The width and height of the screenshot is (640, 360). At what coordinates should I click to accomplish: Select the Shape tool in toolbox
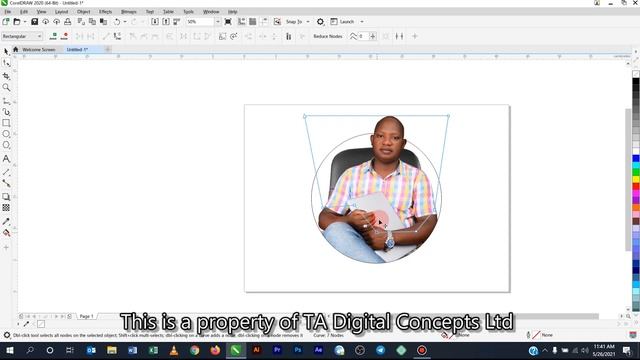pos(6,63)
